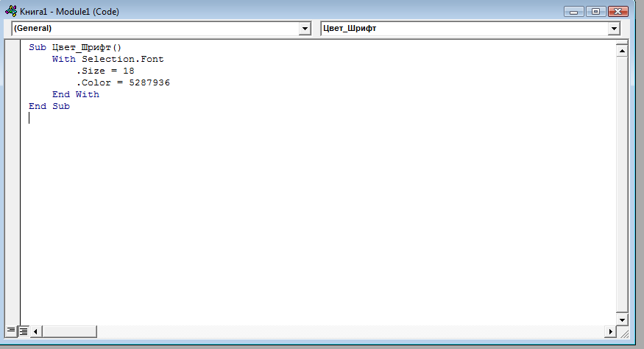The width and height of the screenshot is (644, 349).
Task: Click the line 'Sub Цвет_Шрифт()'
Action: click(x=75, y=47)
